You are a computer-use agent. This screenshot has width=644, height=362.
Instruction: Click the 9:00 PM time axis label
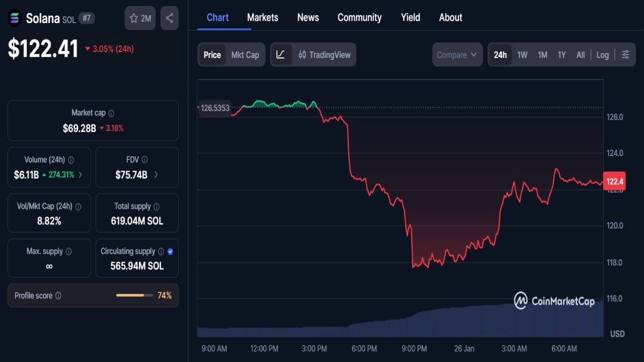(x=414, y=349)
